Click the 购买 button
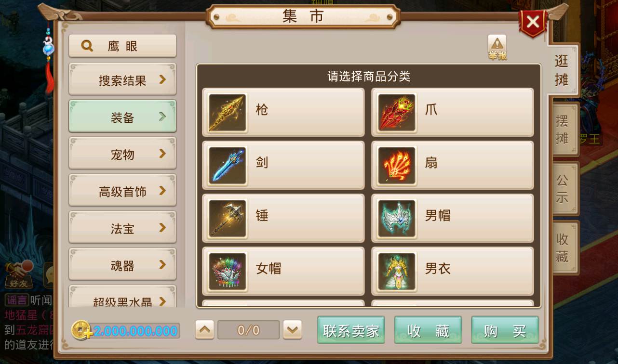The image size is (618, 364). tap(505, 330)
